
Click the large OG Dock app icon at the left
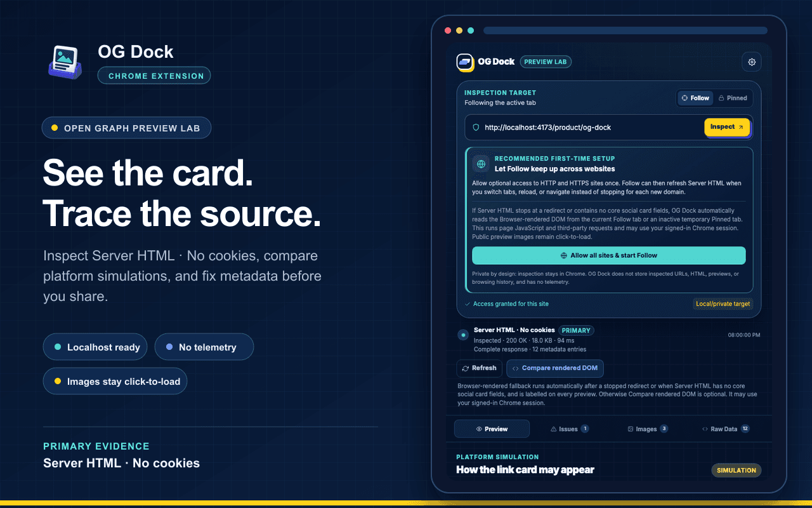[x=65, y=62]
